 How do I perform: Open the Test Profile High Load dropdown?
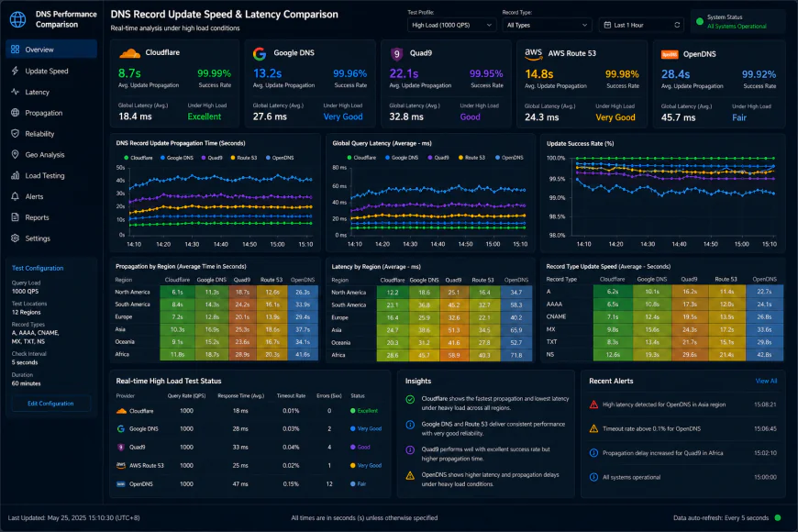pyautogui.click(x=451, y=25)
